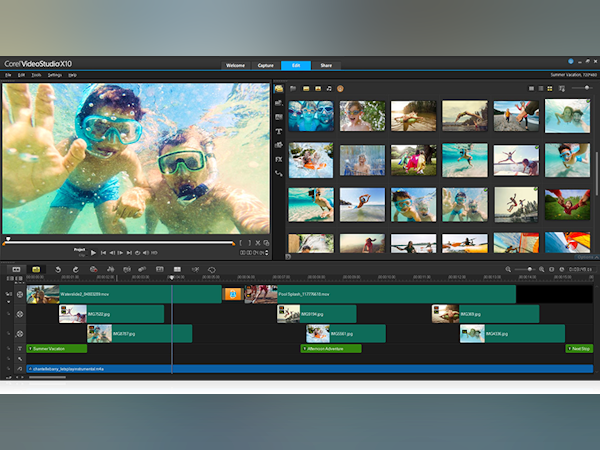Expand track dropdown arrow under video track

click(x=8, y=302)
